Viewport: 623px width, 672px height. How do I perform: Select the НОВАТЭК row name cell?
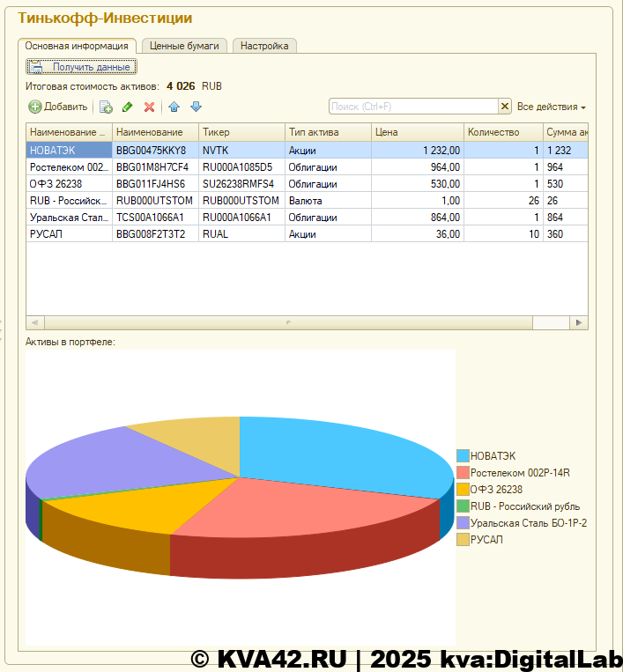[69, 151]
